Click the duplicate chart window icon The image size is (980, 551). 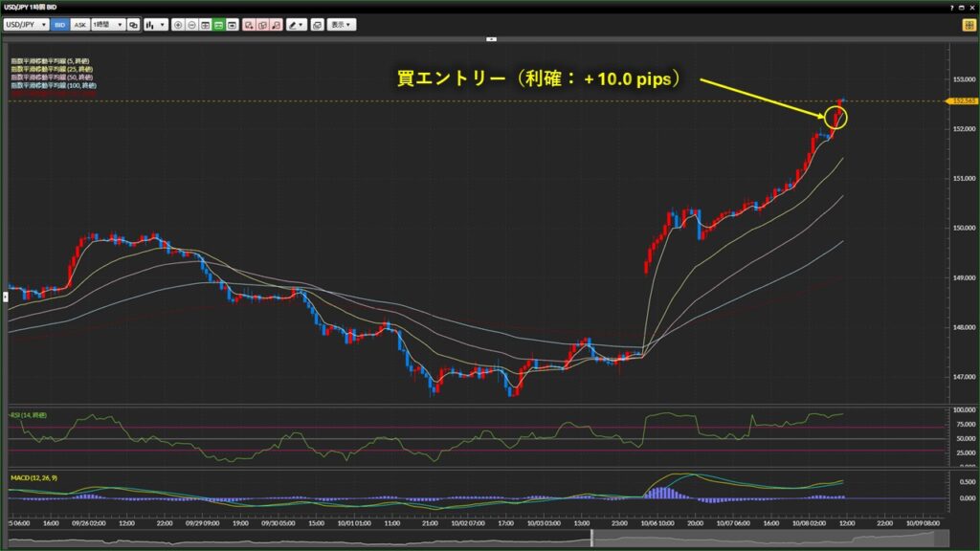coord(318,25)
